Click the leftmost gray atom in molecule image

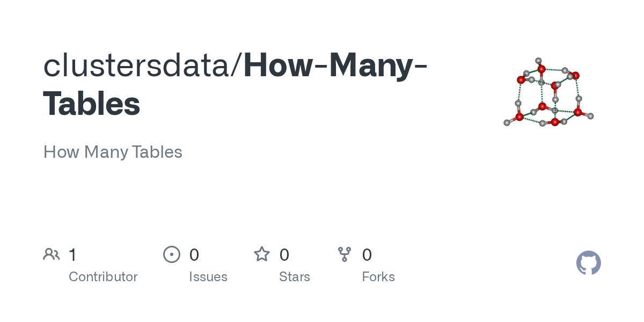pyautogui.click(x=507, y=123)
